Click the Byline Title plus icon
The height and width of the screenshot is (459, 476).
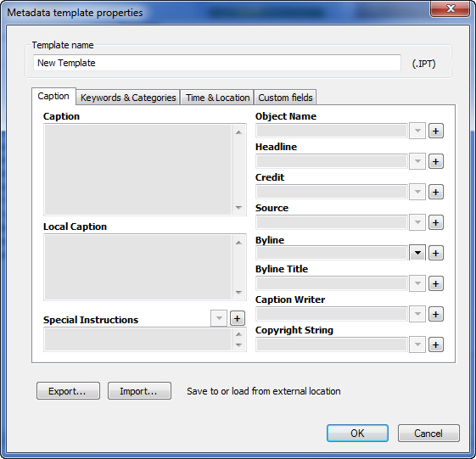[436, 284]
